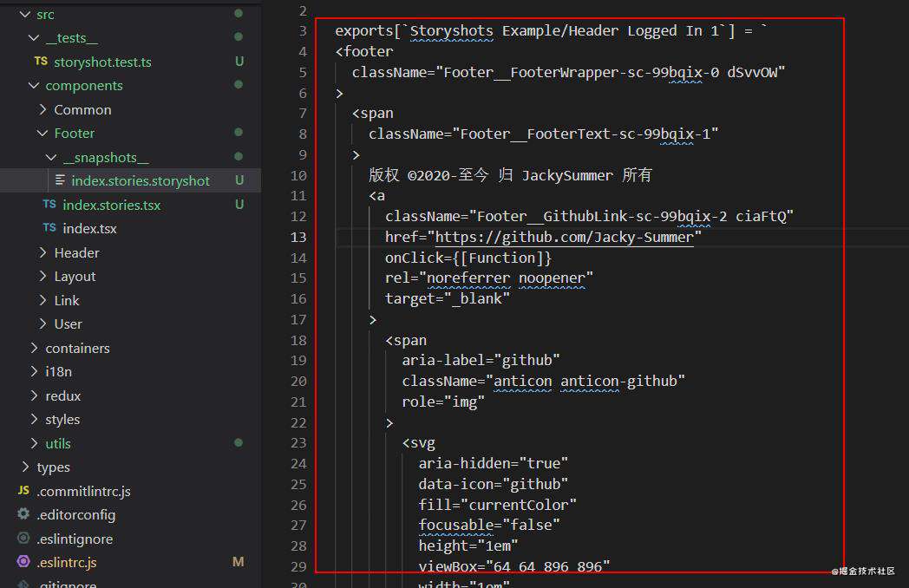Click aria-label="github" line
The width and height of the screenshot is (909, 588).
[x=481, y=360]
